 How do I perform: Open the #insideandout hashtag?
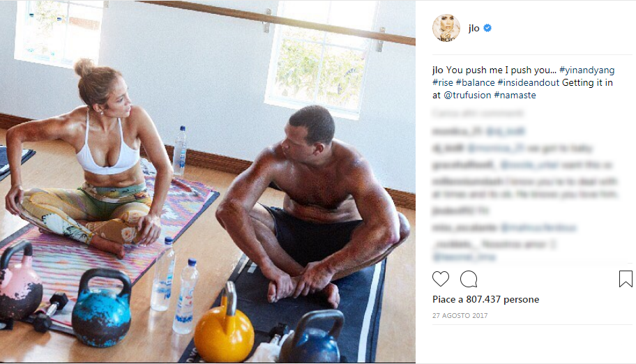(x=529, y=82)
